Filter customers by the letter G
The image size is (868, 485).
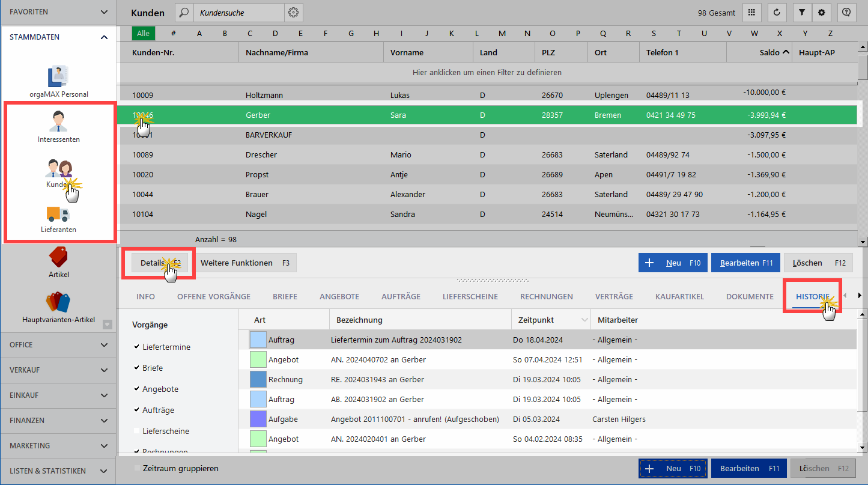(351, 34)
